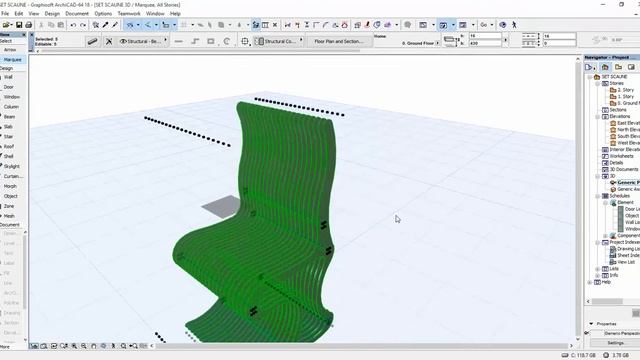
Task: Click the Print icon in the toolbar
Action: click(x=29, y=25)
